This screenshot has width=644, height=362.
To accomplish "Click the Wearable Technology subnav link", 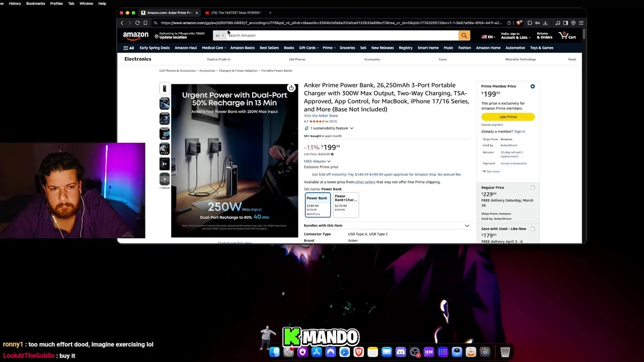I will 520,59.
